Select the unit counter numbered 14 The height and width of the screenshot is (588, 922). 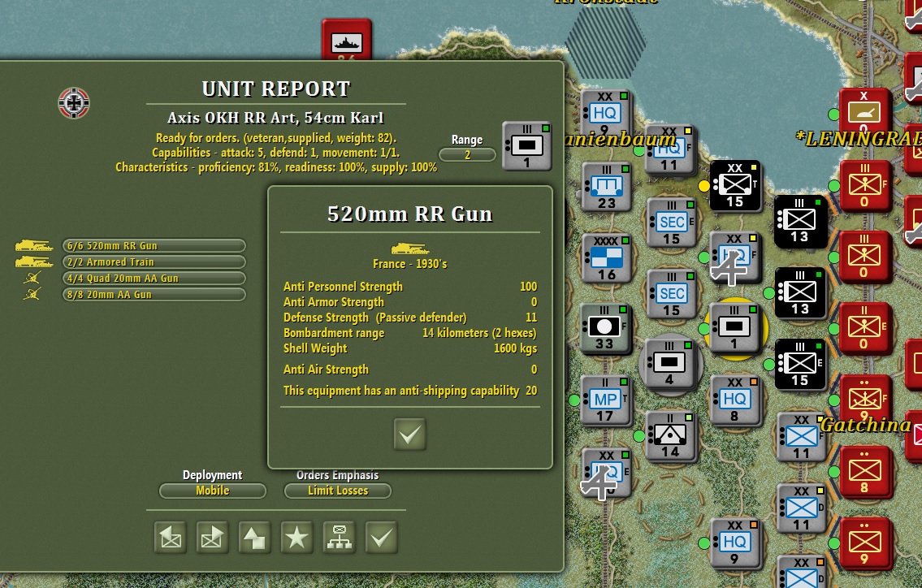(670, 435)
